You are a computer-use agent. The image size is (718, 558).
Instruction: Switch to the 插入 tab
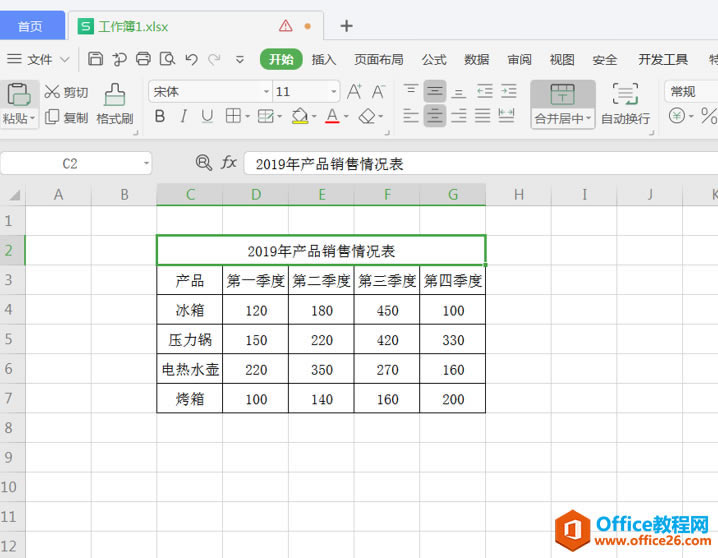pyautogui.click(x=324, y=60)
